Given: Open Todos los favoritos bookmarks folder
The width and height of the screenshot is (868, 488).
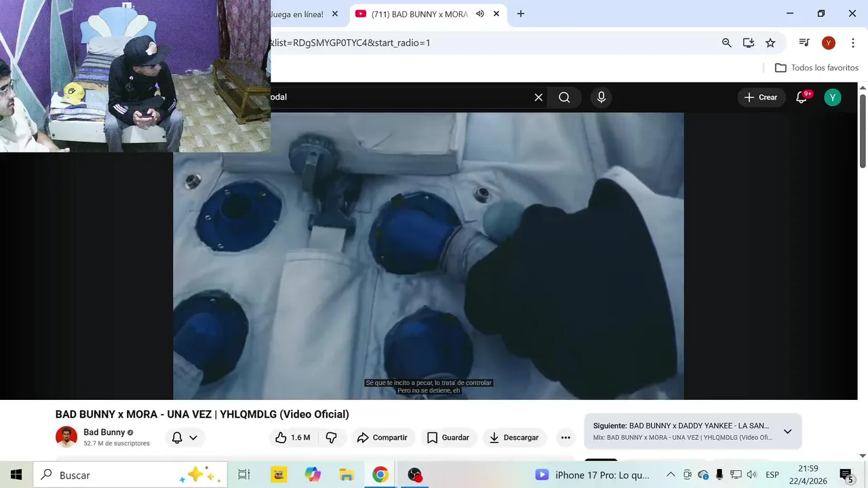Looking at the screenshot, I should click(816, 68).
